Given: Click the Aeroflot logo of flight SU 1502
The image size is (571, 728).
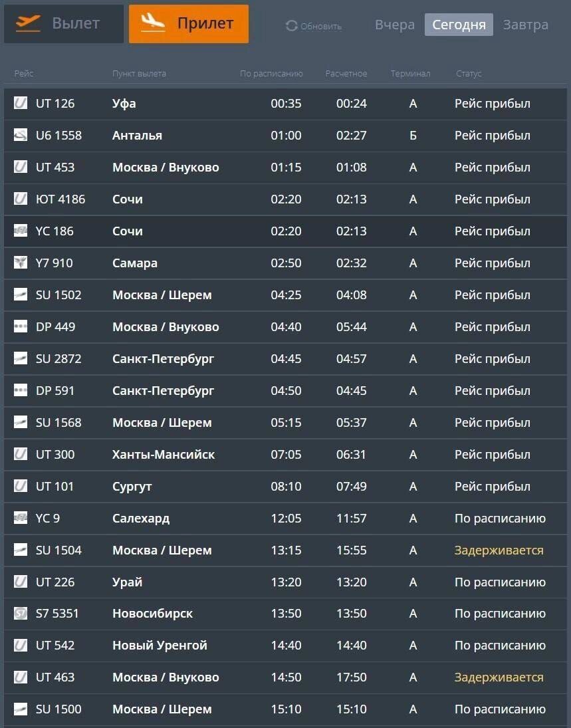Looking at the screenshot, I should pos(21,295).
